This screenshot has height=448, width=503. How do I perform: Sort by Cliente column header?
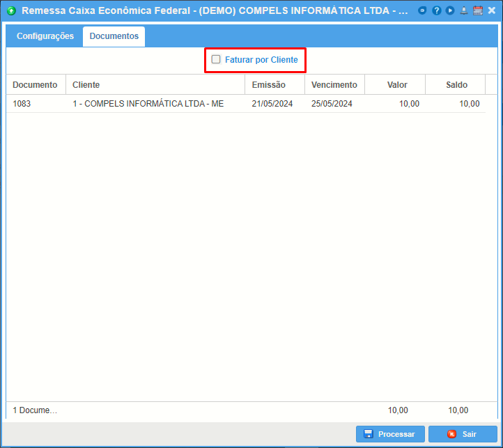point(155,85)
